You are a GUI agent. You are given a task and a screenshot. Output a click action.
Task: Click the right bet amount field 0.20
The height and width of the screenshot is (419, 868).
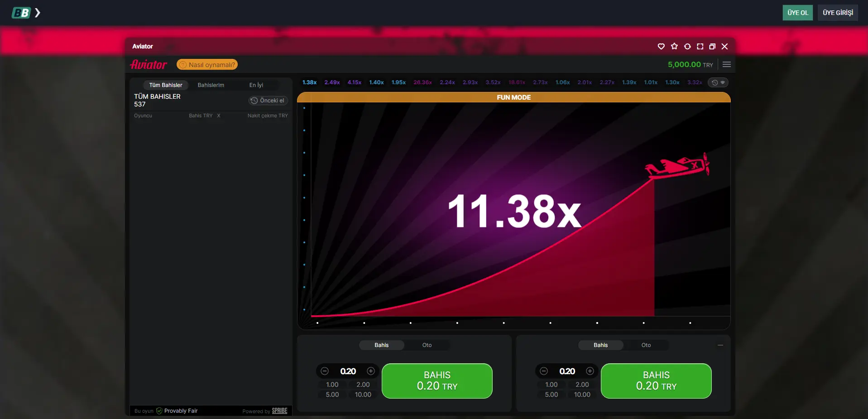(x=567, y=371)
